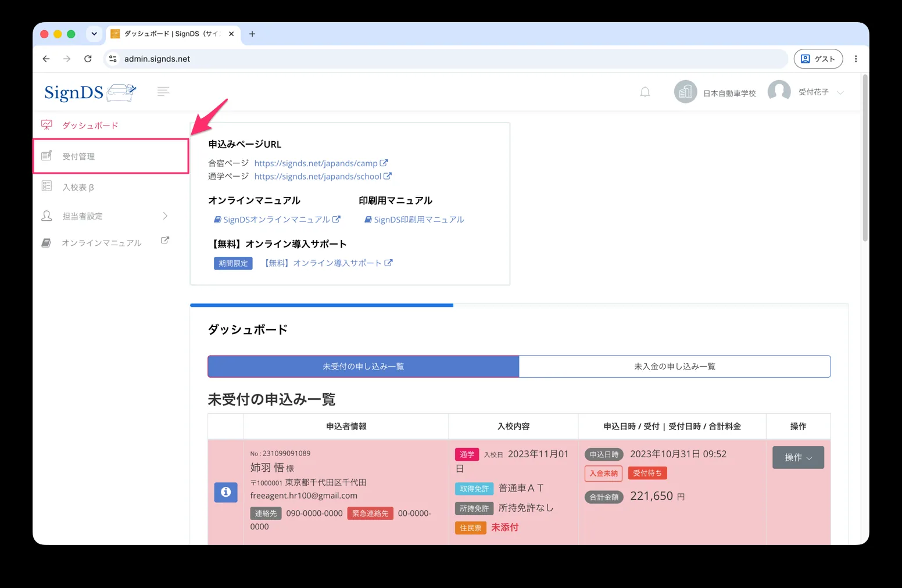Click the 緊急連絡先 badge
The height and width of the screenshot is (588, 902).
click(x=370, y=514)
